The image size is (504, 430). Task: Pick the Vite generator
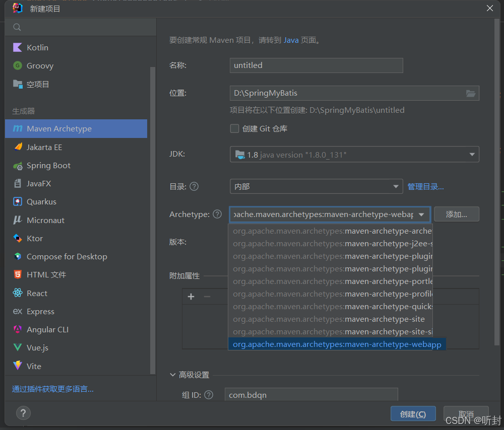click(x=34, y=366)
